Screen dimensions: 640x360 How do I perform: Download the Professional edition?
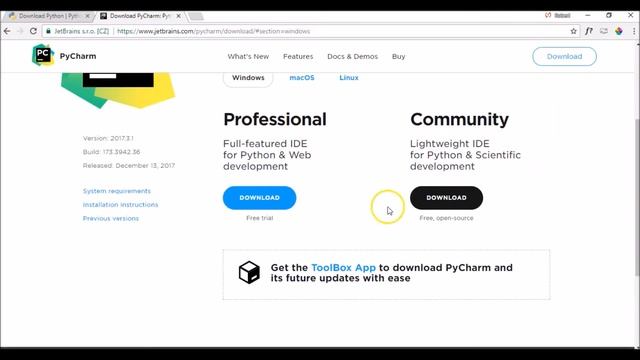pyautogui.click(x=260, y=198)
